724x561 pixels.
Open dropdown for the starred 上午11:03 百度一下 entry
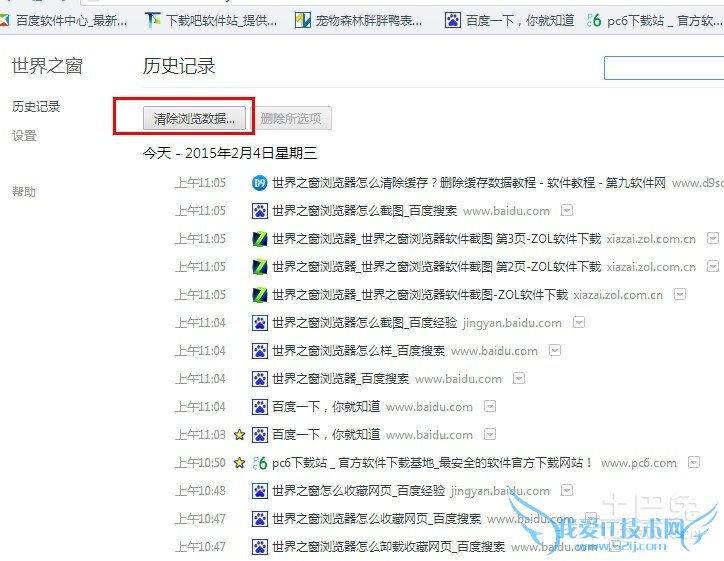[x=489, y=434]
